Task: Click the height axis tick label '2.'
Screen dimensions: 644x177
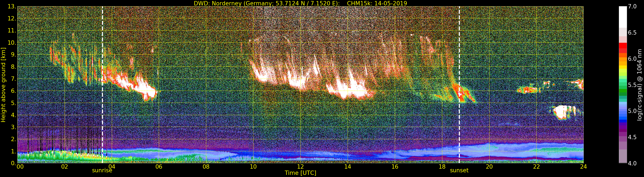Action: pyautogui.click(x=14, y=139)
